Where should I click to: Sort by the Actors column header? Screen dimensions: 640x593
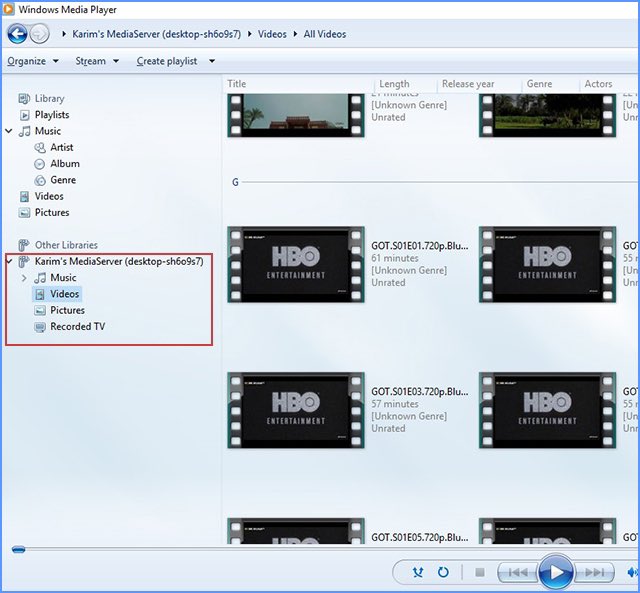[609, 84]
